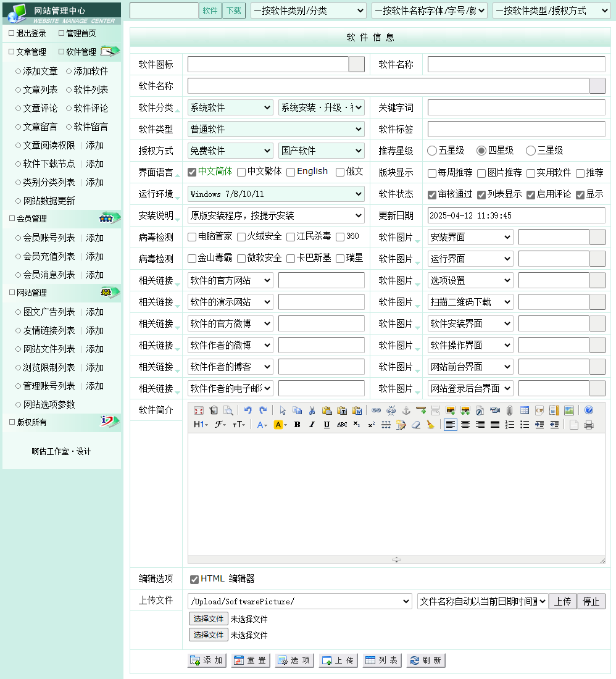Open 软件列表 in sidebar menu
This screenshot has height=679, width=616.
(x=91, y=90)
